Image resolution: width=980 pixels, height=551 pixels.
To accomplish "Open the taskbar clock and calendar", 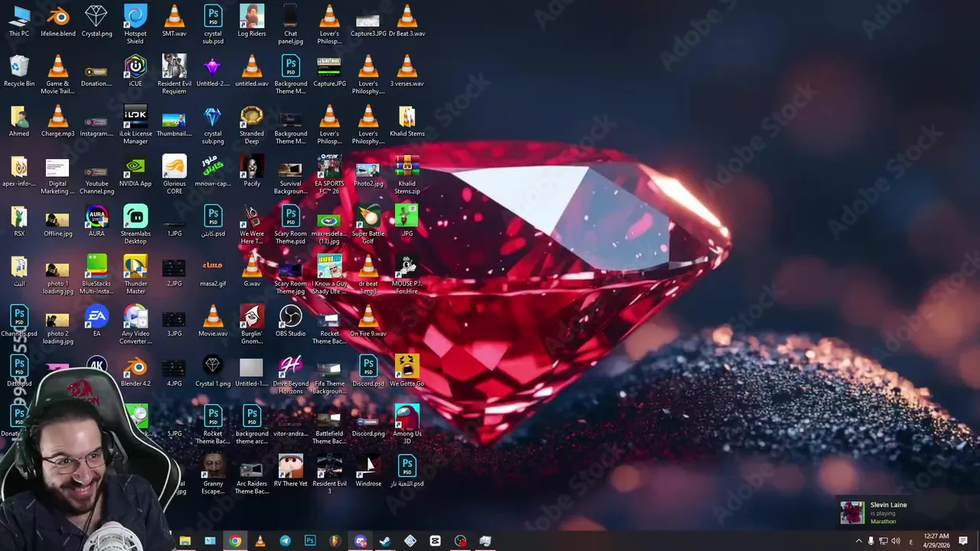I will coord(936,540).
